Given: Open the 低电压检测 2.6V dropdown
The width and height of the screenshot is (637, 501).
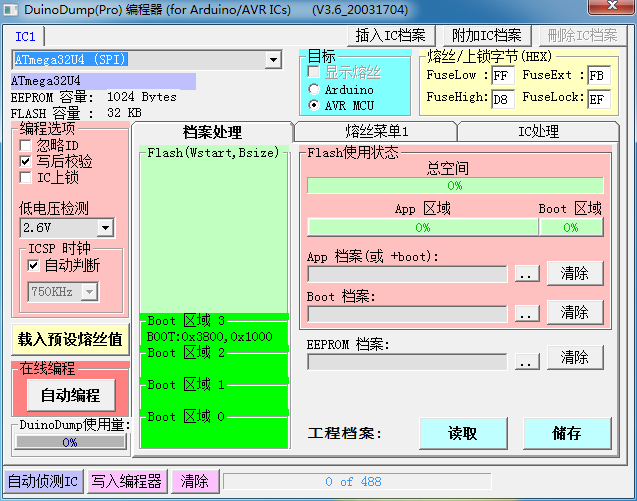Looking at the screenshot, I should click(x=105, y=228).
